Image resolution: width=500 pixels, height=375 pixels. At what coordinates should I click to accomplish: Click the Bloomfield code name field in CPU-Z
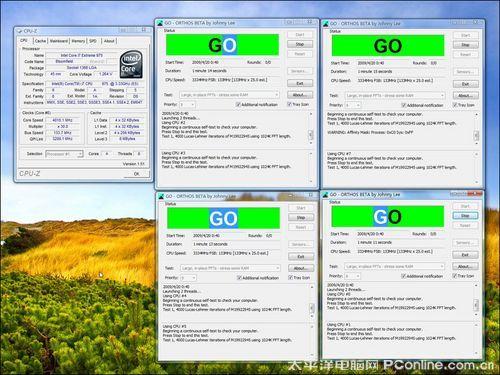pos(64,61)
